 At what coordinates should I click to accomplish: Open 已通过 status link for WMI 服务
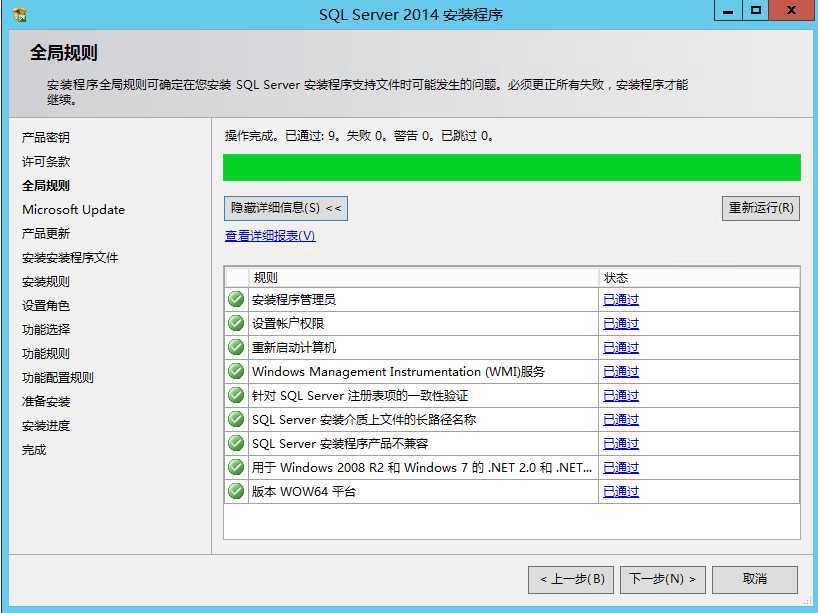coord(621,372)
